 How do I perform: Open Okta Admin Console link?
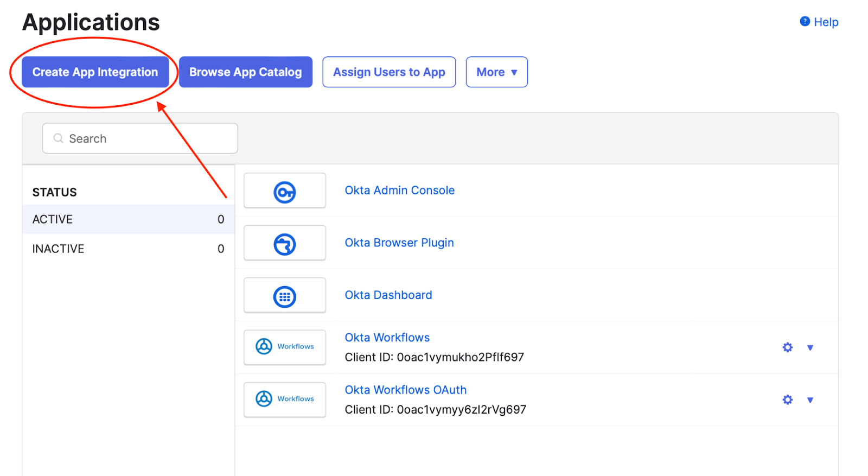click(x=399, y=191)
